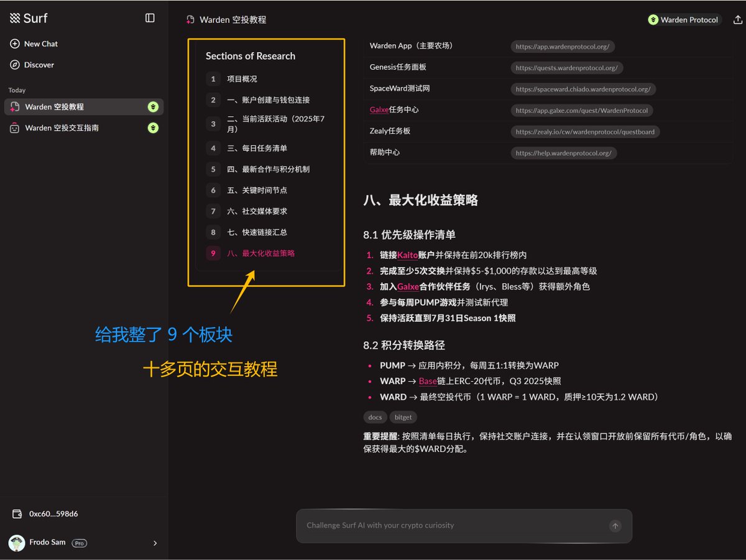Jump to section 七、快速链接汇总
Image resolution: width=746 pixels, height=560 pixels.
coord(257,232)
